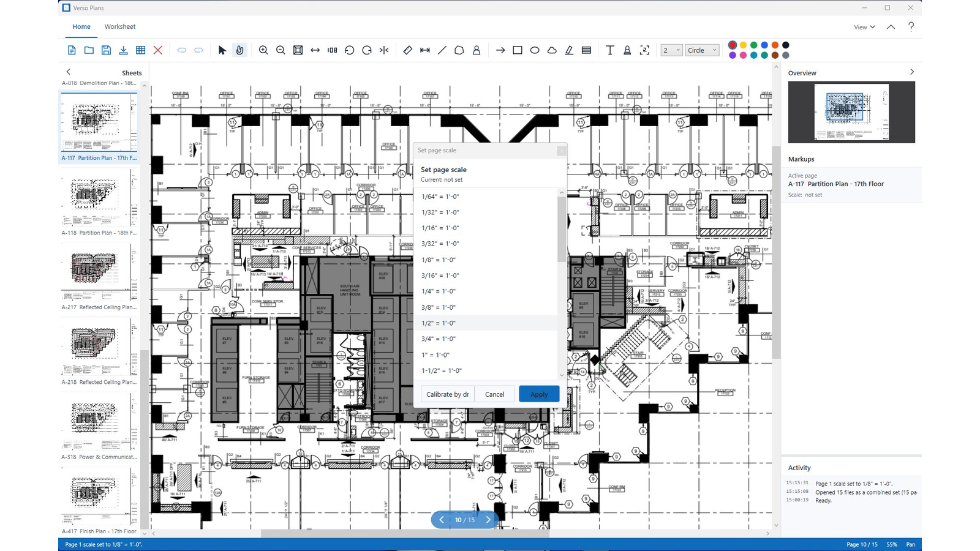Click the redo icon in toolbar
This screenshot has width=980, height=551.
198,50
